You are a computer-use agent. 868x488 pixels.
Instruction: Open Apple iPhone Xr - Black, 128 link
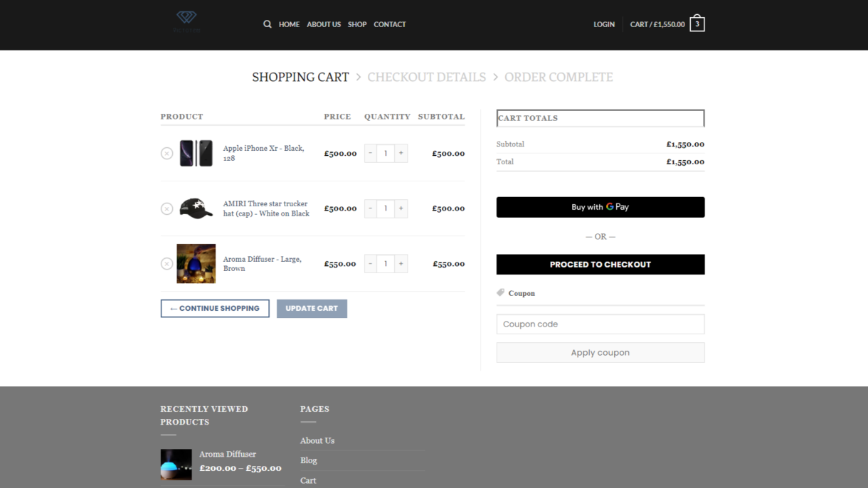point(264,153)
